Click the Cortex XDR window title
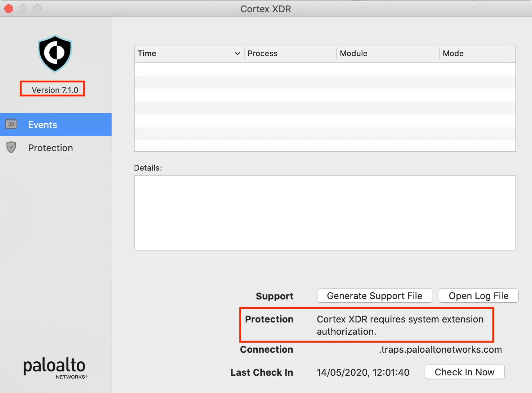Viewport: 532px width, 393px height. click(x=266, y=9)
